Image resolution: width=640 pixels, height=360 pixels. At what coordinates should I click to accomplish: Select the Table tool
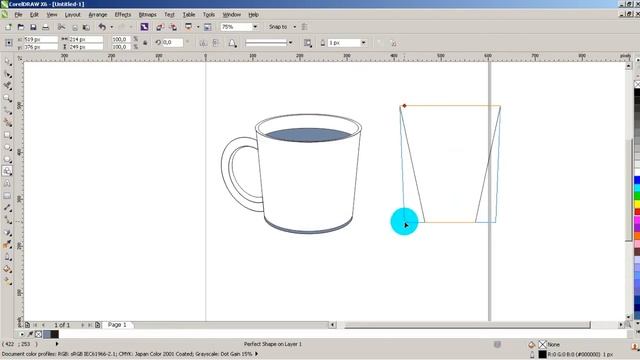coord(7,196)
